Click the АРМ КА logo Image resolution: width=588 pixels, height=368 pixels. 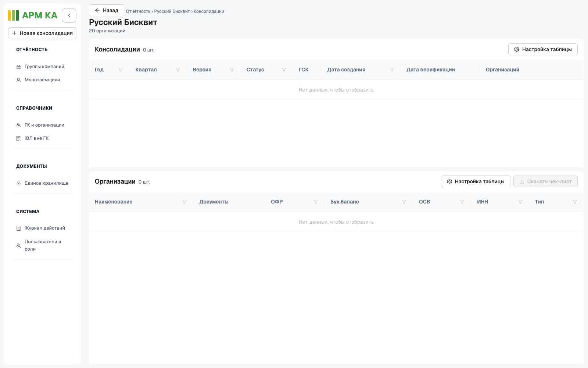[33, 15]
